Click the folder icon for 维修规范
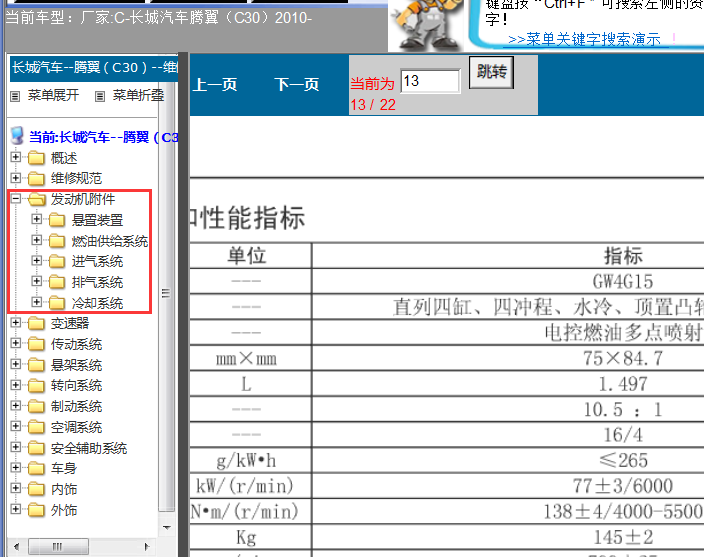The height and width of the screenshot is (557, 704). click(36, 179)
